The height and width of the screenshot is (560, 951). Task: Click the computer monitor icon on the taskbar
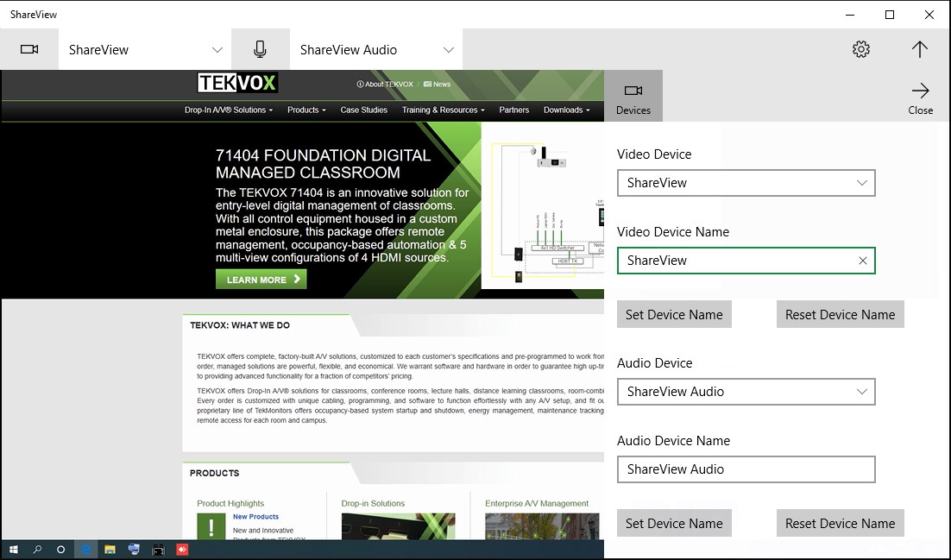click(x=134, y=550)
